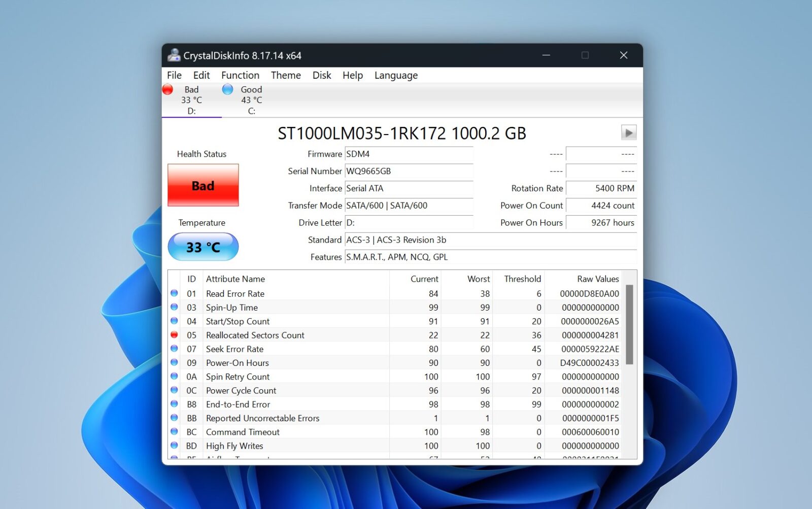
Task: Click the Raw Values column header
Action: [x=597, y=279]
